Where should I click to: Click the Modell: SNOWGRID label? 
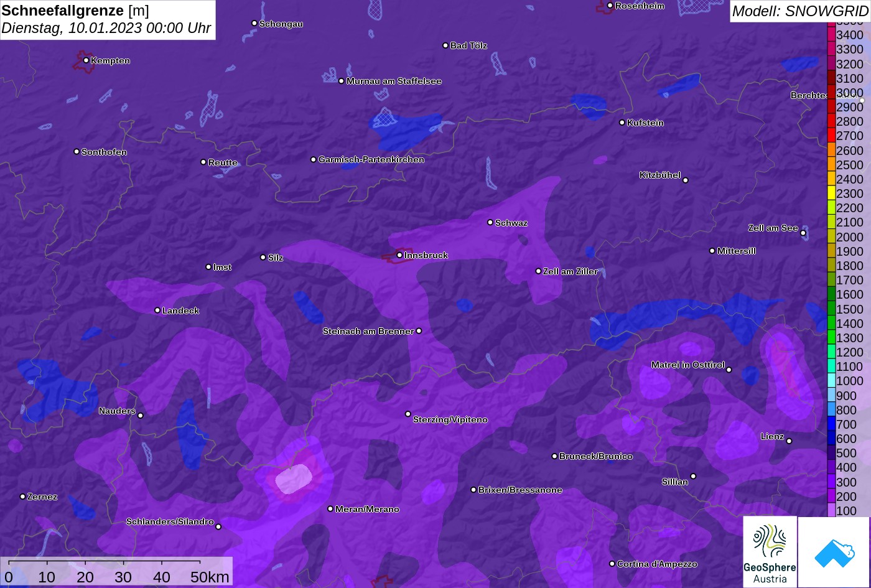[799, 11]
